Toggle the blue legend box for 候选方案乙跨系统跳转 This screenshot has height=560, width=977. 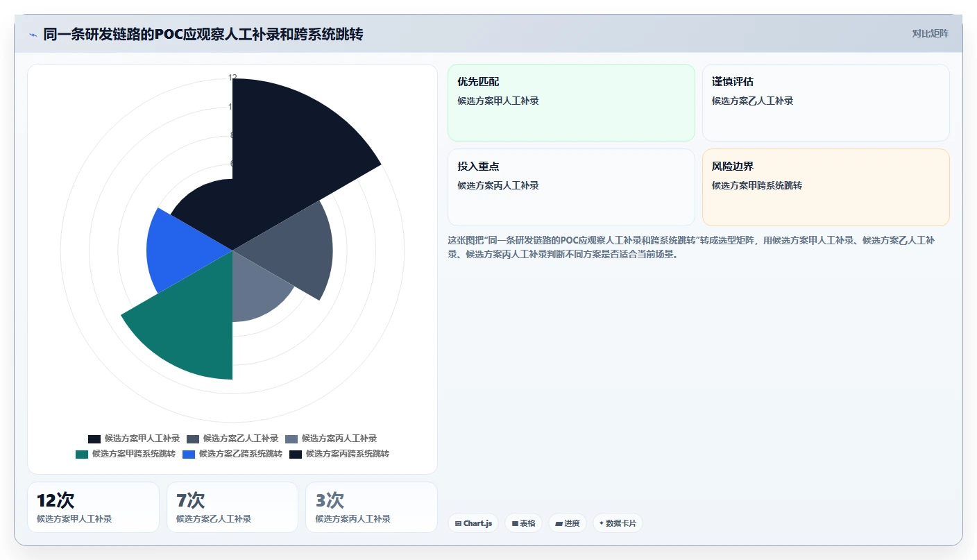click(189, 454)
